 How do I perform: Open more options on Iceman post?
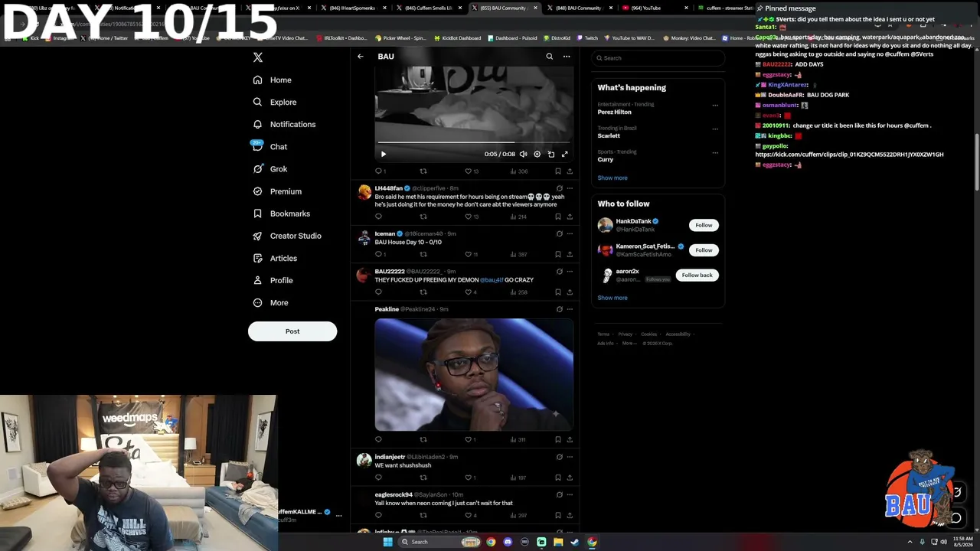coord(569,233)
